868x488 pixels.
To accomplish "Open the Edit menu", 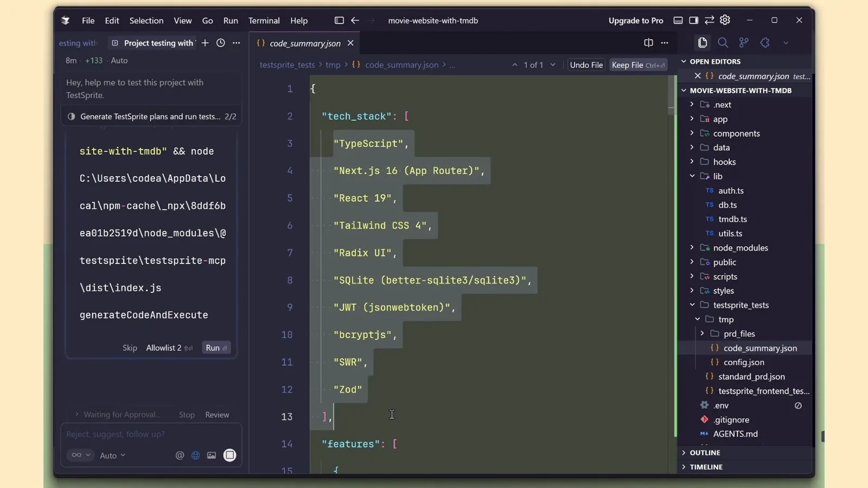I will (x=112, y=21).
